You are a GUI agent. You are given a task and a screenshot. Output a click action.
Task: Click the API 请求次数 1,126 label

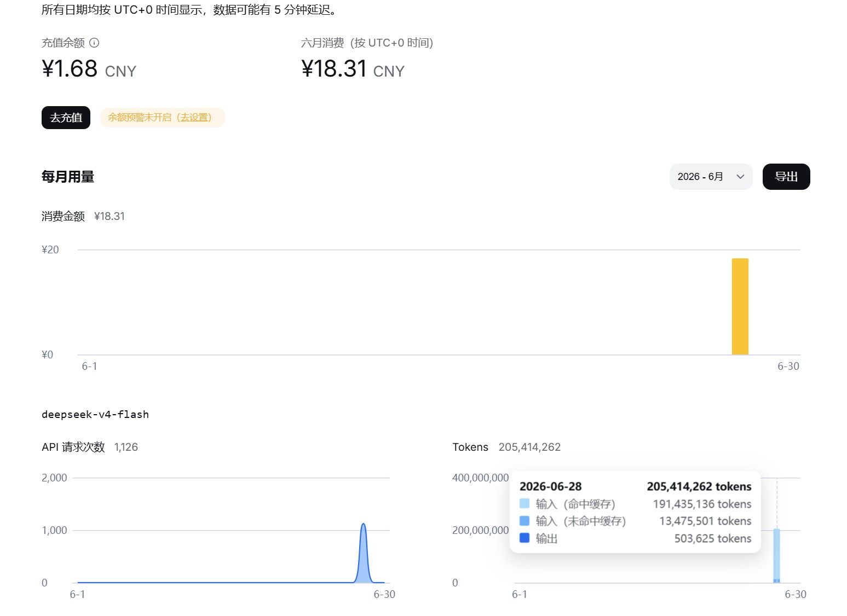90,447
